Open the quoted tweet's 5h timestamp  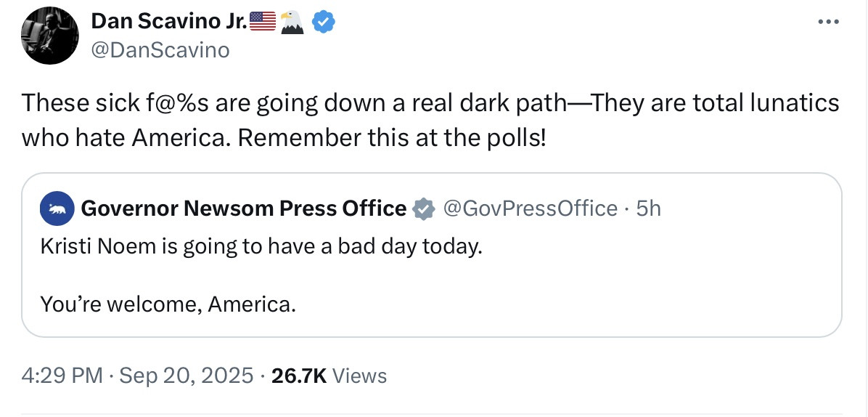(648, 208)
